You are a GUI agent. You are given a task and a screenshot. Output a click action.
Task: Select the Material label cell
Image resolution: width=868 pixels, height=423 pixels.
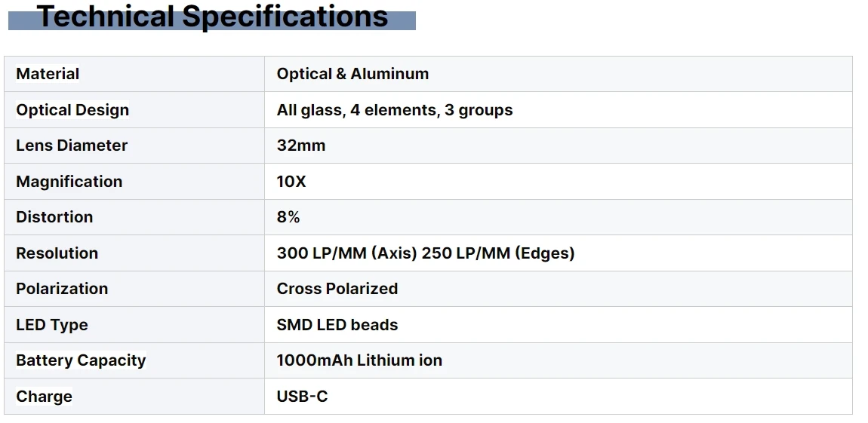click(48, 74)
